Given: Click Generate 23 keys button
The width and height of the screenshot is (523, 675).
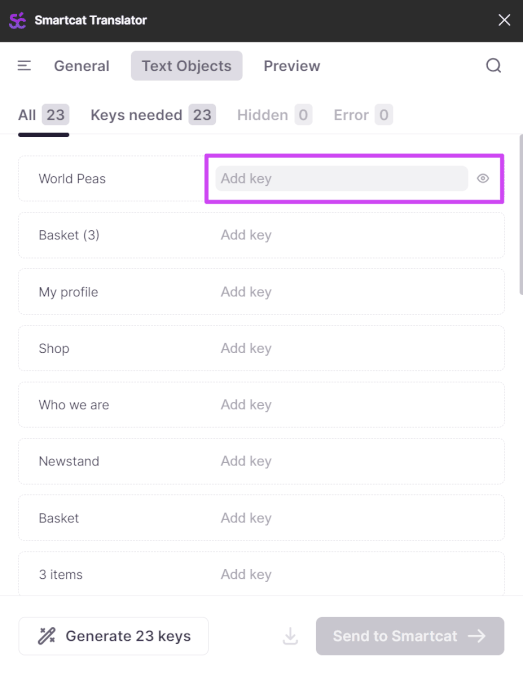Looking at the screenshot, I should (114, 636).
